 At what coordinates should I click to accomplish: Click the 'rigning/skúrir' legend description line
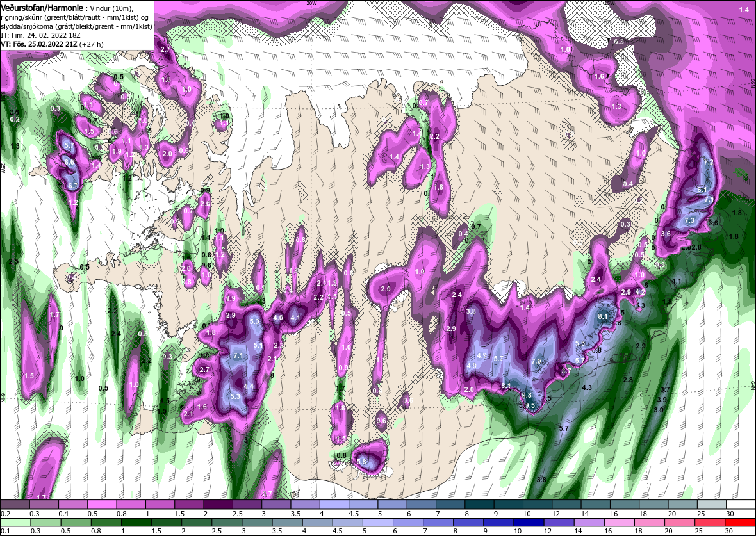[74, 17]
